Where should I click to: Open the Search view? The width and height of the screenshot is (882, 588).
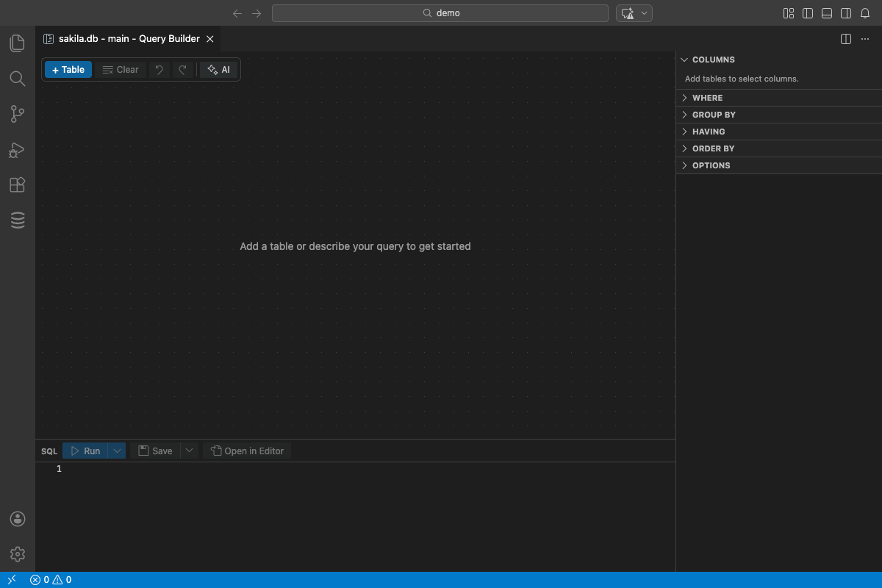pyautogui.click(x=17, y=79)
